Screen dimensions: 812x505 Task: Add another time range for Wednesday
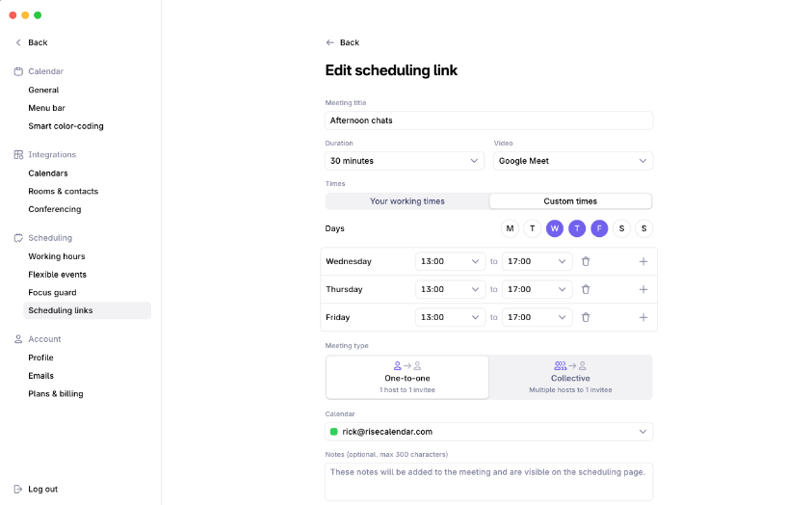(x=643, y=261)
